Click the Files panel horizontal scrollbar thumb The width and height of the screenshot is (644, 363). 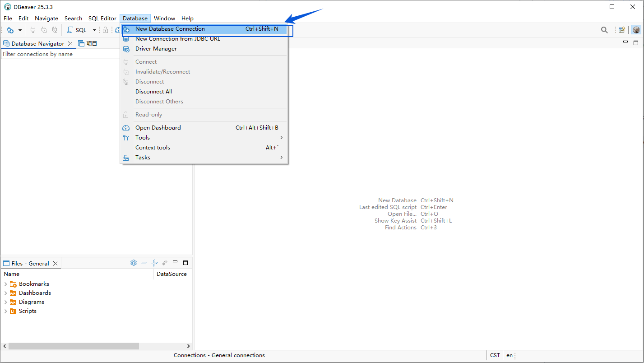(x=74, y=346)
